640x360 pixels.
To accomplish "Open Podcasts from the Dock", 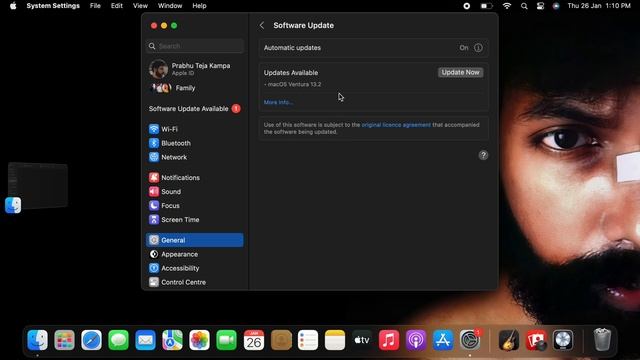I will click(x=416, y=340).
